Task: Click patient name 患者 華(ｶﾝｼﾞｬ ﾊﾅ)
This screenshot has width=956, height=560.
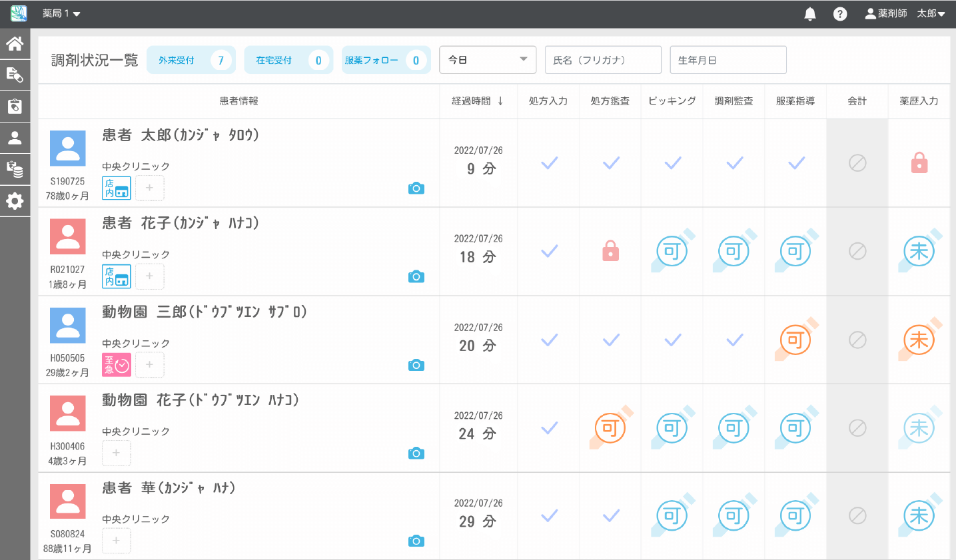Action: (169, 488)
